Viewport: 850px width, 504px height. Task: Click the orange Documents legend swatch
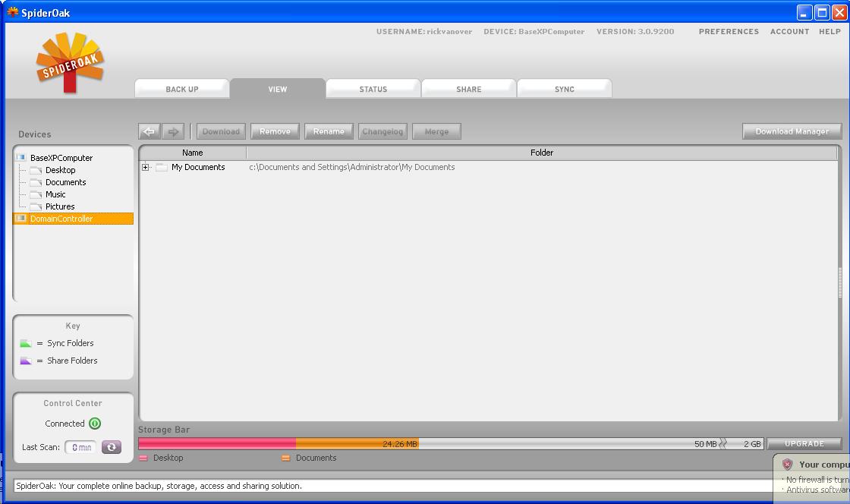(x=285, y=458)
